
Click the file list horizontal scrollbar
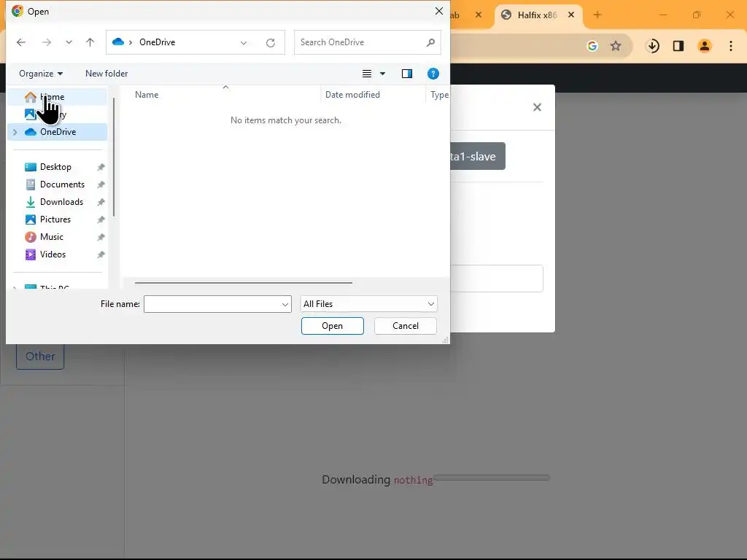(x=244, y=283)
